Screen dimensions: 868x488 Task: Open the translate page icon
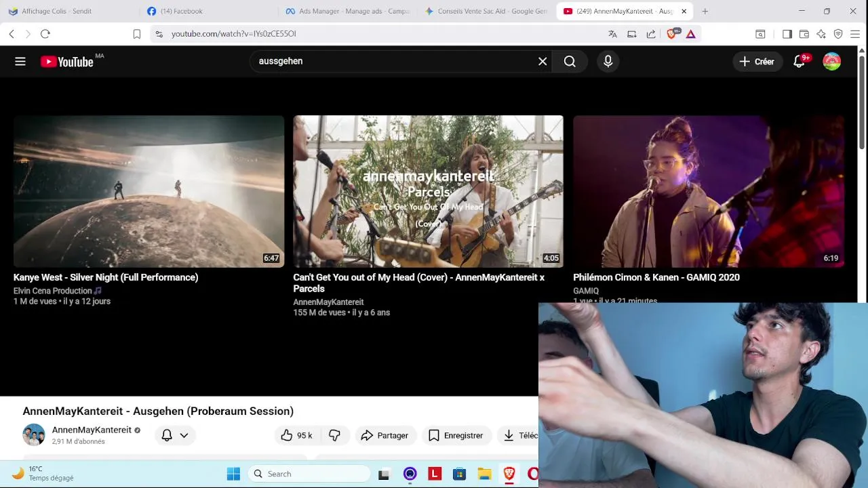[x=612, y=34]
